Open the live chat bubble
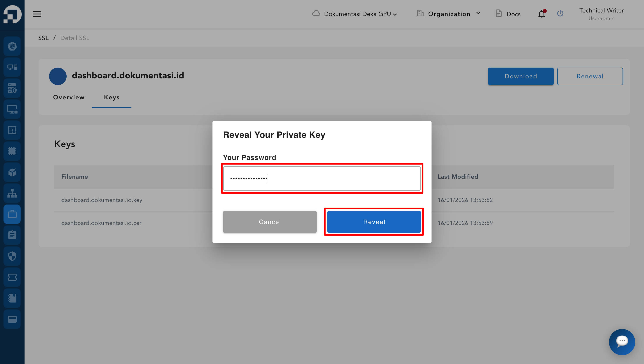The width and height of the screenshot is (644, 364). click(x=622, y=342)
